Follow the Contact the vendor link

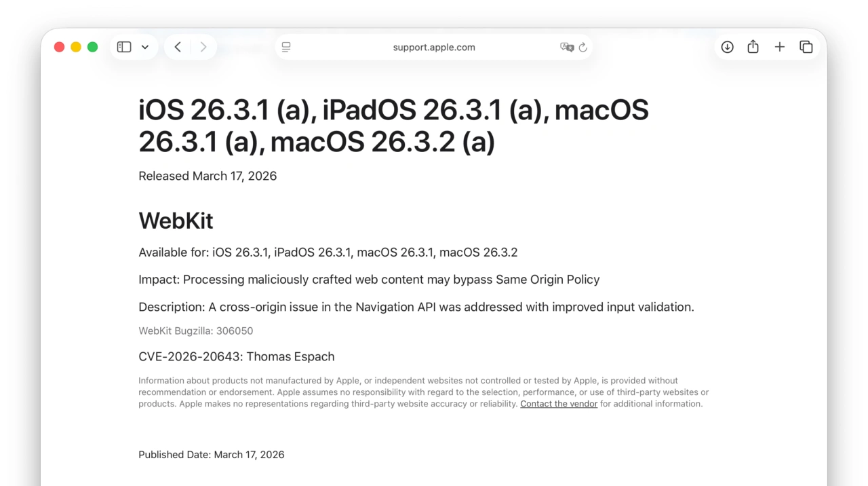pos(559,403)
